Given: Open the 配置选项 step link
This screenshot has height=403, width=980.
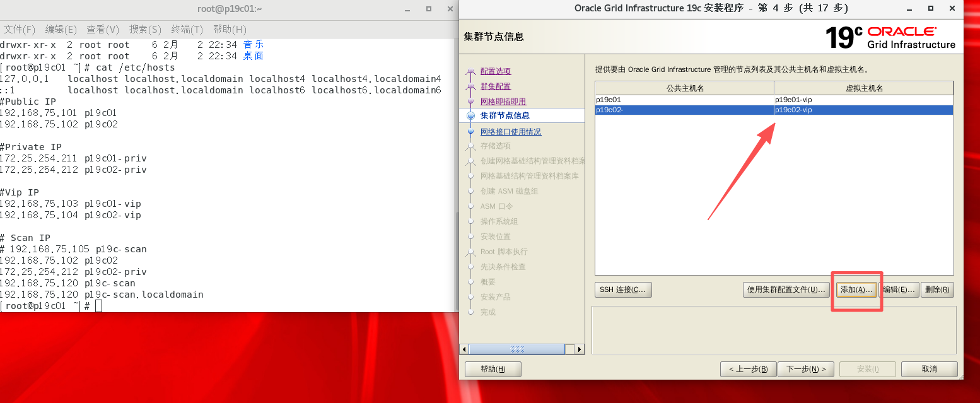Looking at the screenshot, I should point(496,71).
